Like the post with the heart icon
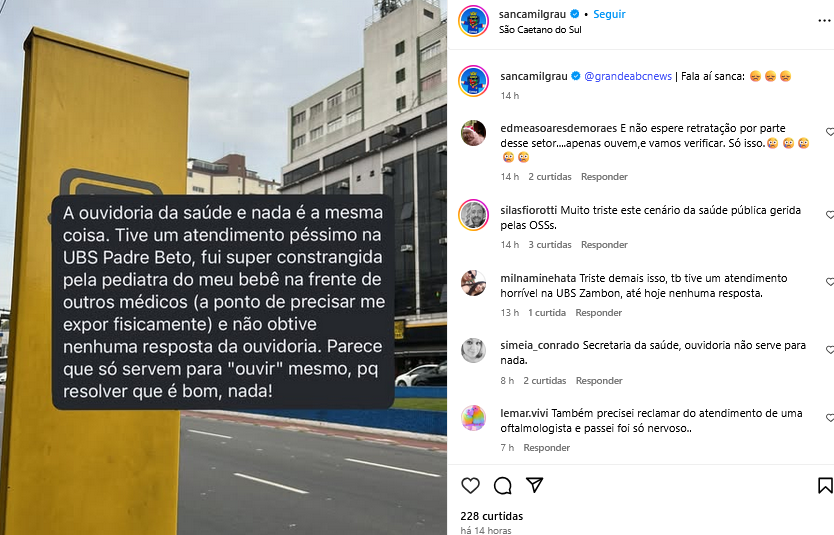 470,485
